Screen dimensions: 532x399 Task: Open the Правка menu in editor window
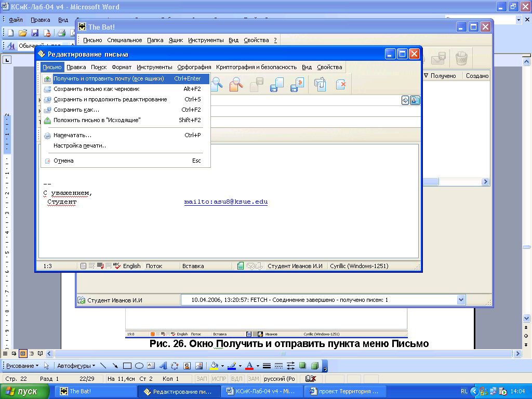pyautogui.click(x=76, y=67)
